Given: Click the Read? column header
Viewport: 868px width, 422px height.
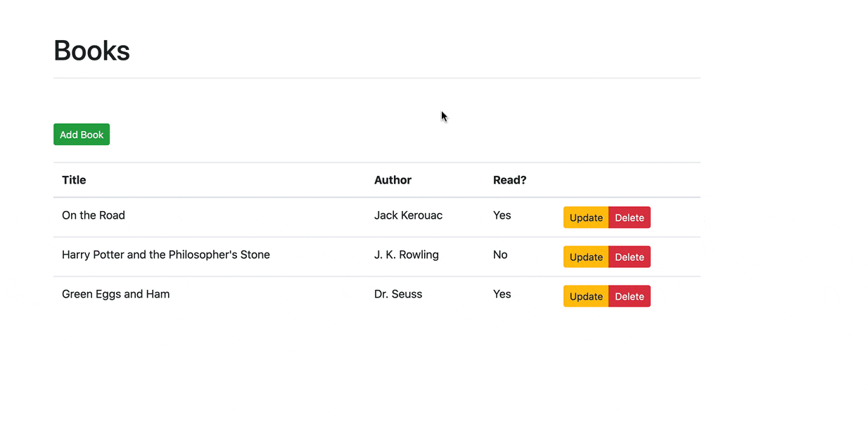Looking at the screenshot, I should click(510, 179).
